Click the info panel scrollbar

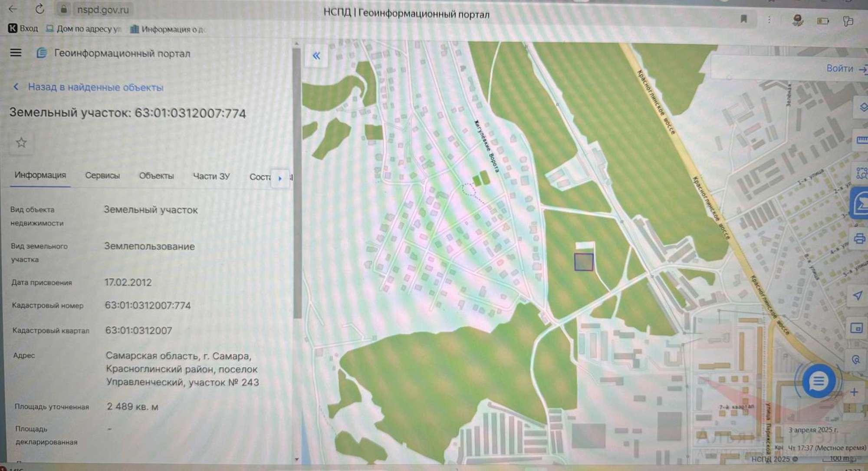297,182
